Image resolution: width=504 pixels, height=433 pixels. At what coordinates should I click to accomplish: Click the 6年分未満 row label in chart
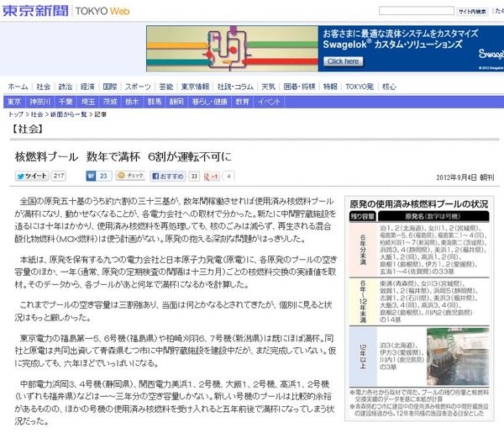[363, 250]
